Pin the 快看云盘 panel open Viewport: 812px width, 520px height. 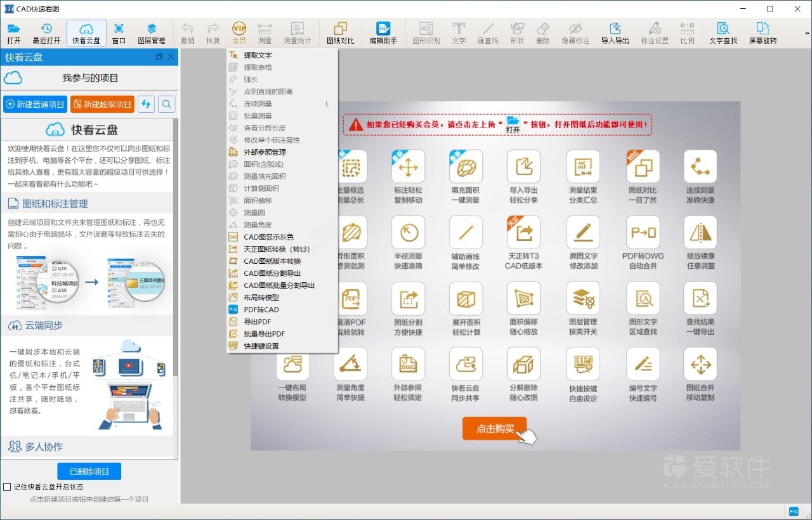(x=160, y=56)
